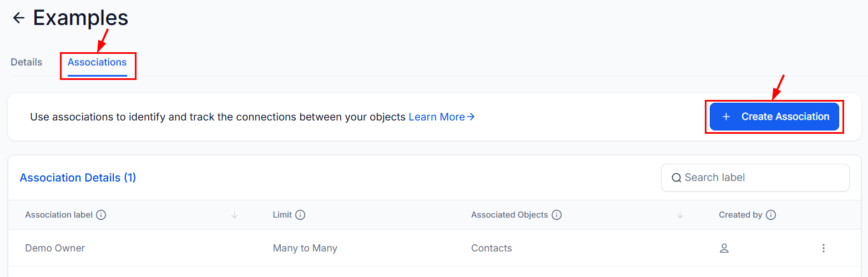Show info tooltip for Associated Objects column
Image resolution: width=868 pixels, height=277 pixels.
[557, 215]
